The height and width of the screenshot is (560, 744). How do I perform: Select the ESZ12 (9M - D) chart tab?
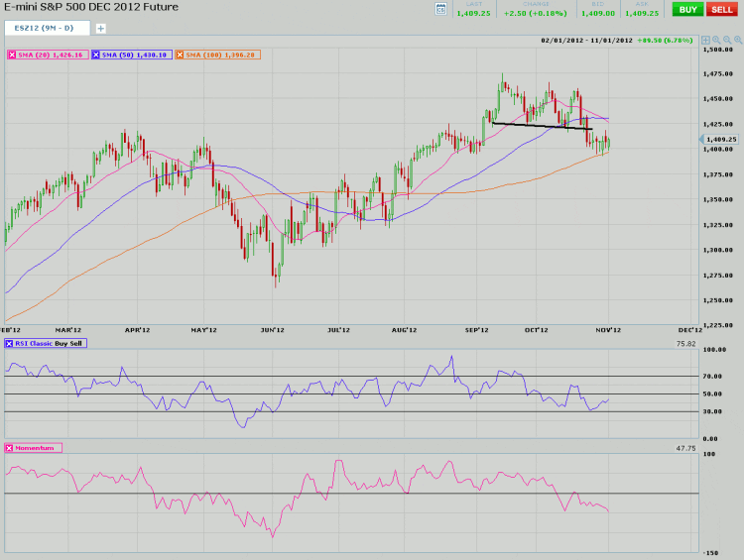point(46,28)
